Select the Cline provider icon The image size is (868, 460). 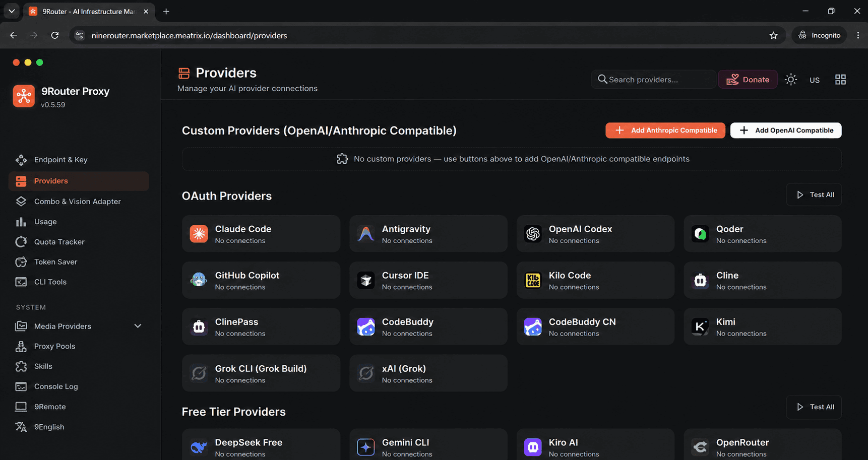[700, 280]
